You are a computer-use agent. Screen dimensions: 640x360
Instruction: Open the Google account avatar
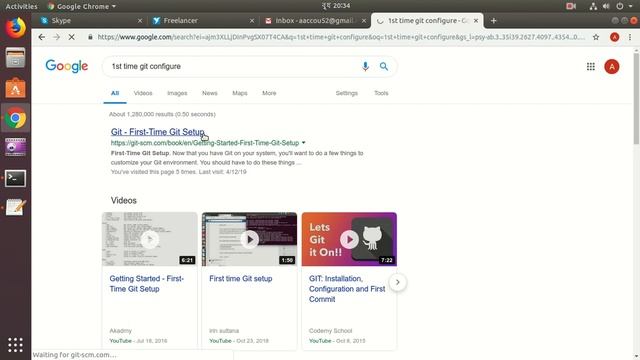[x=611, y=67]
